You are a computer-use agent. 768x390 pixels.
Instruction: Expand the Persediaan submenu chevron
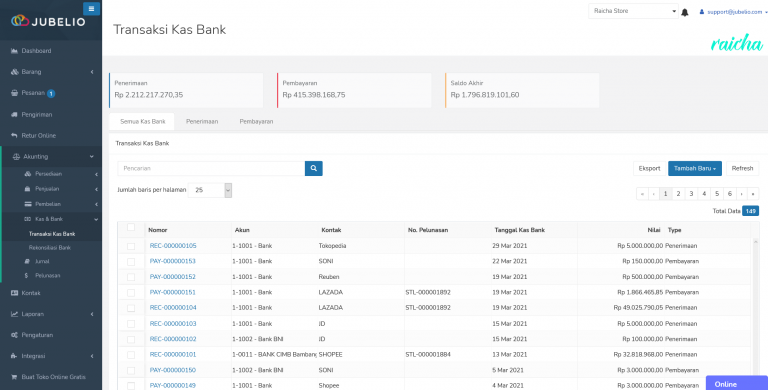96,174
